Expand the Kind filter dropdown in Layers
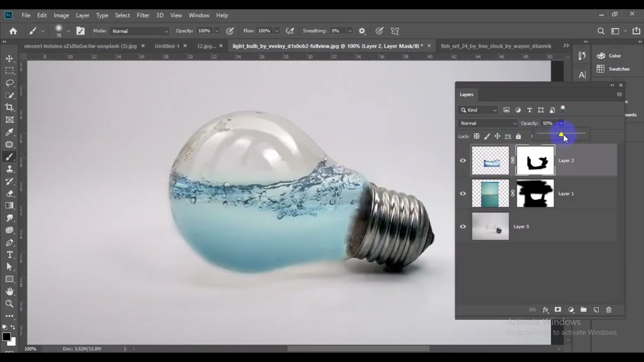 click(x=478, y=110)
